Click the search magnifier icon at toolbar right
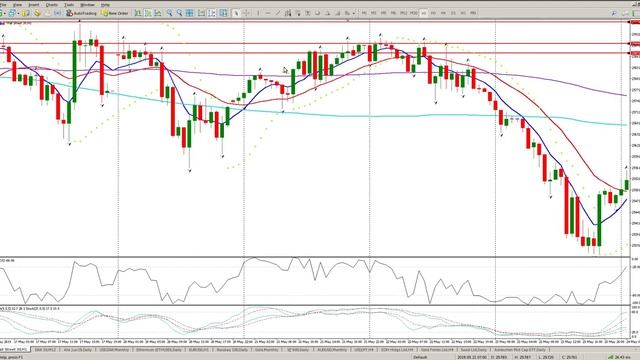 (614, 13)
